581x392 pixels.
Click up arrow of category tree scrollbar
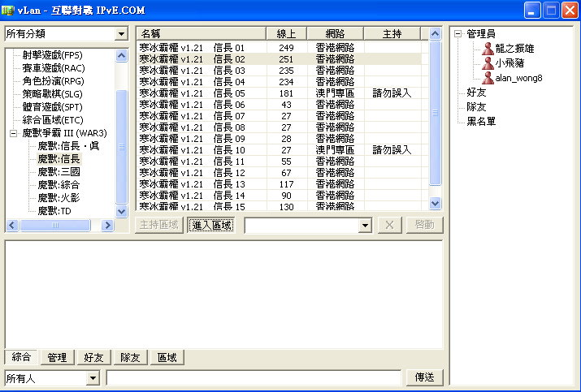pyautogui.click(x=122, y=55)
